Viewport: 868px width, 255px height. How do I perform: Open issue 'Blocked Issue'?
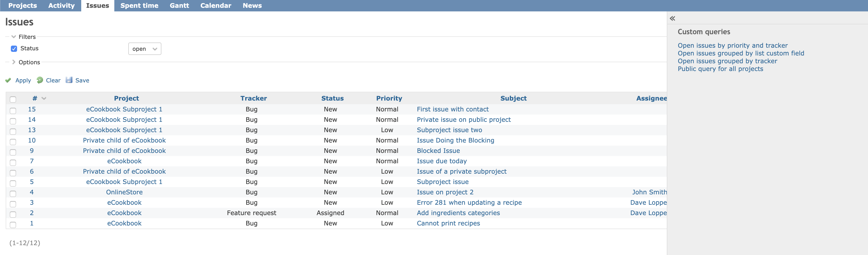point(438,151)
